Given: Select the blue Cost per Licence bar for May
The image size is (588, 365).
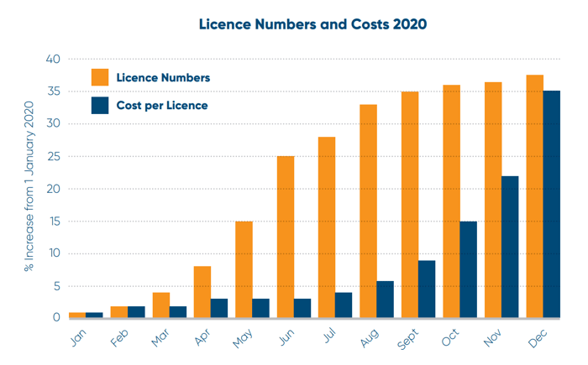Looking at the screenshot, I should pyautogui.click(x=261, y=308).
